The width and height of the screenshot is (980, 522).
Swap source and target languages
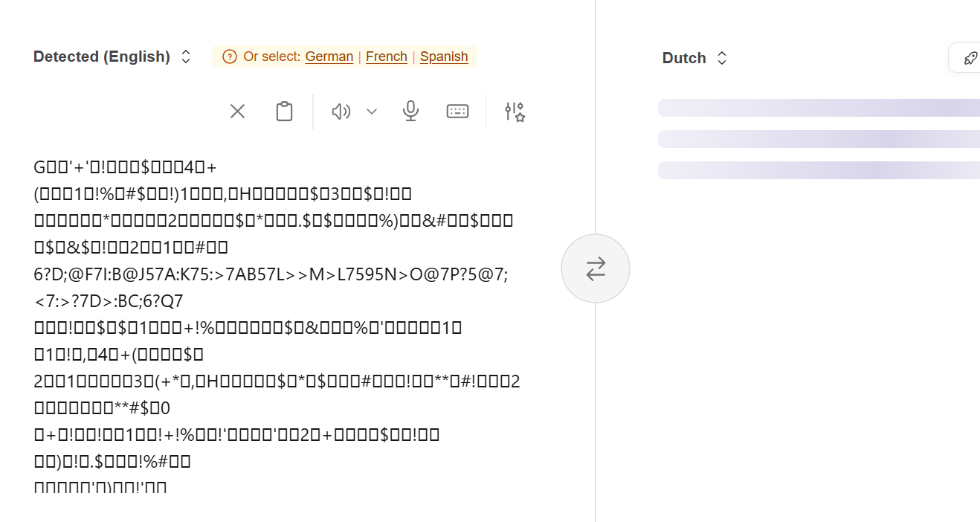(x=596, y=268)
